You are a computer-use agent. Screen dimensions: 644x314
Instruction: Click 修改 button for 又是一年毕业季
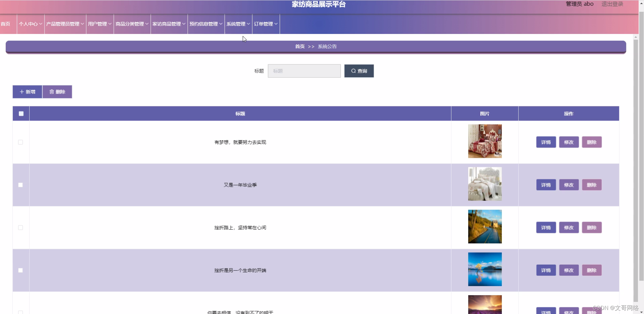click(569, 185)
